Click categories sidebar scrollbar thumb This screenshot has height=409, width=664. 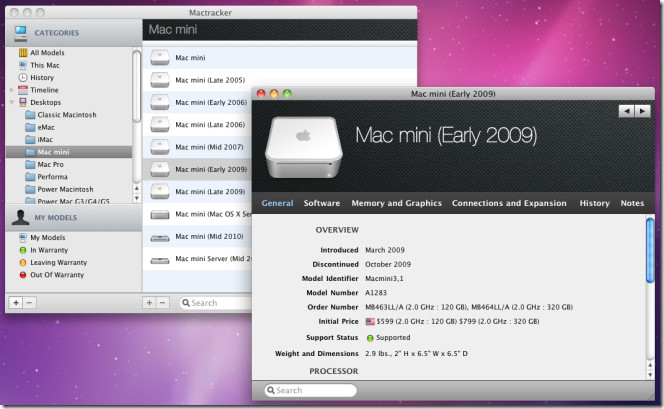click(x=136, y=86)
